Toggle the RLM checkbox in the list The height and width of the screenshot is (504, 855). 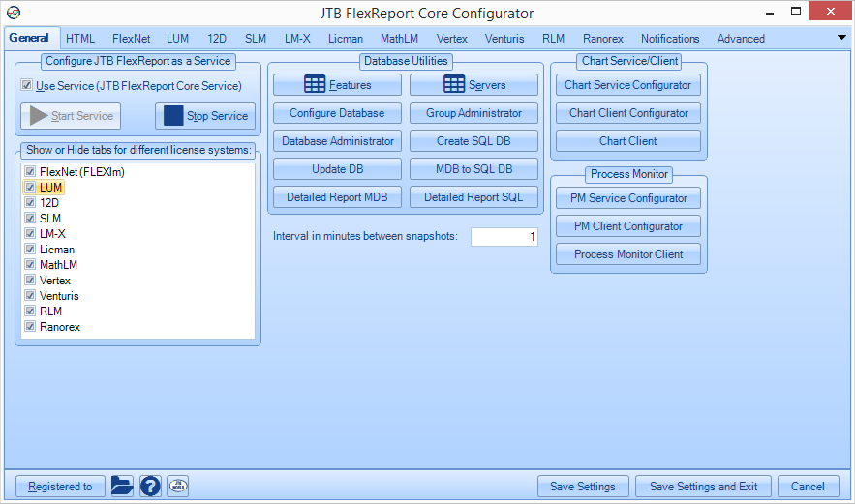click(31, 311)
